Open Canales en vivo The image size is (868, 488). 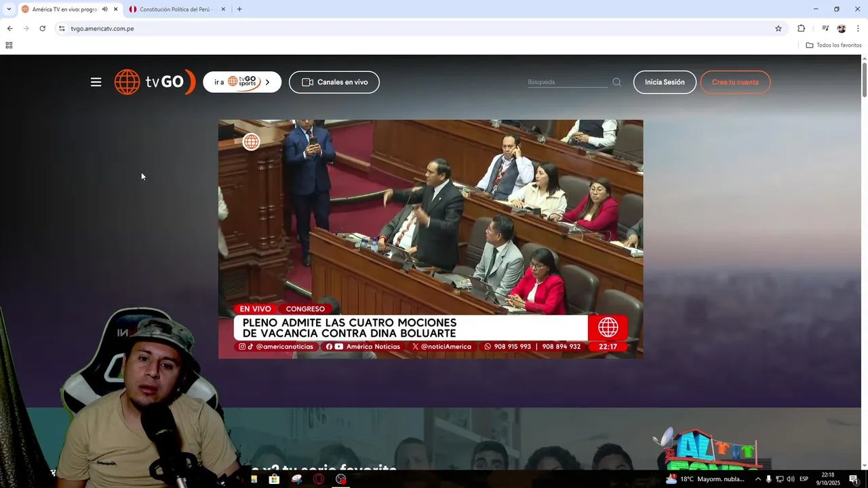pos(334,82)
